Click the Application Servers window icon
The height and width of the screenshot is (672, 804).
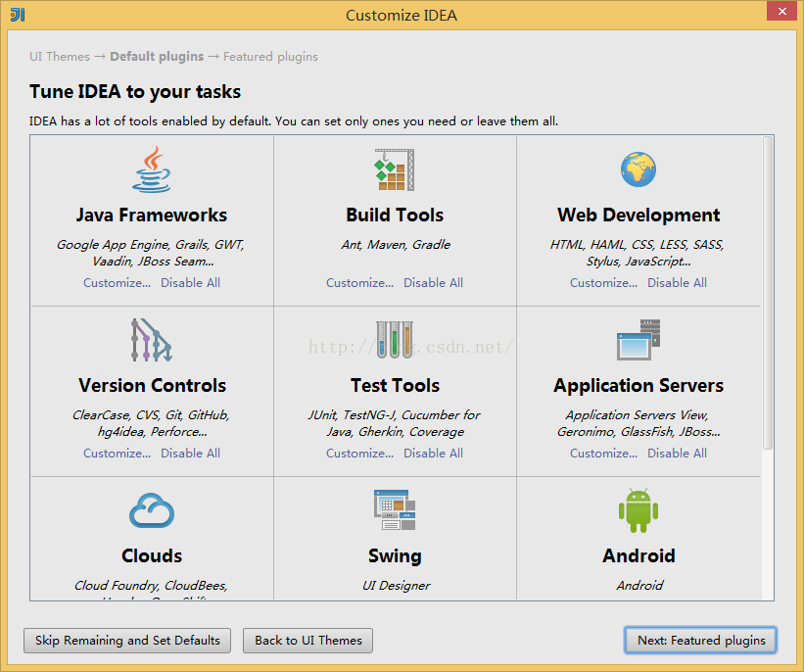pyautogui.click(x=638, y=340)
